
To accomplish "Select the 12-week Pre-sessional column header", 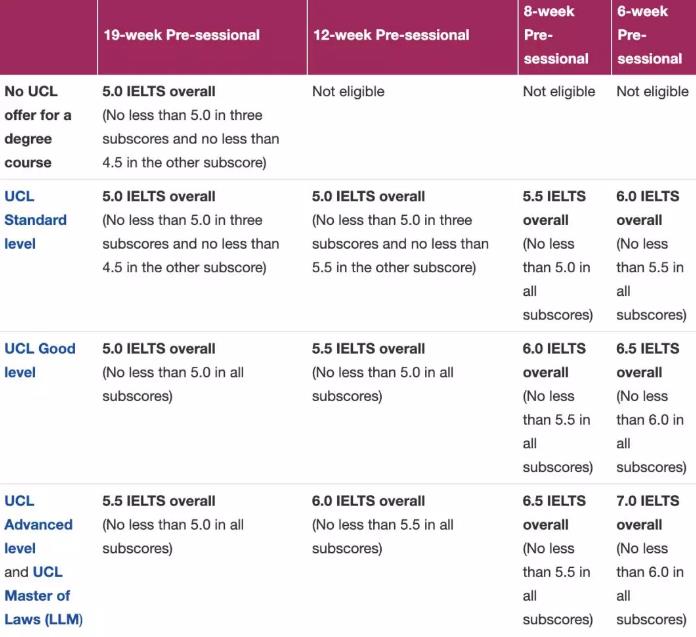I will coord(390,35).
